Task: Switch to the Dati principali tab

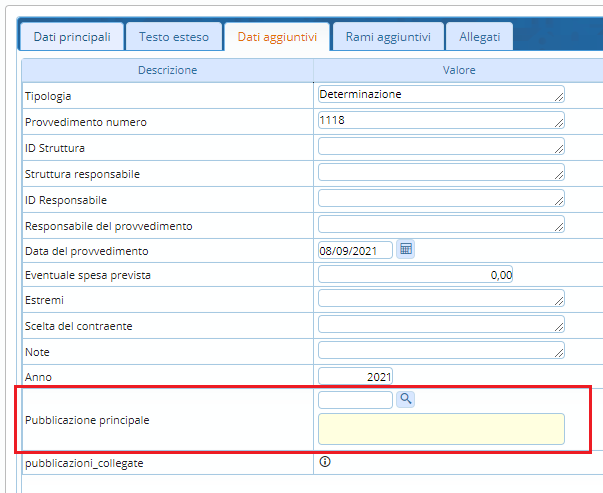Action: click(x=72, y=37)
